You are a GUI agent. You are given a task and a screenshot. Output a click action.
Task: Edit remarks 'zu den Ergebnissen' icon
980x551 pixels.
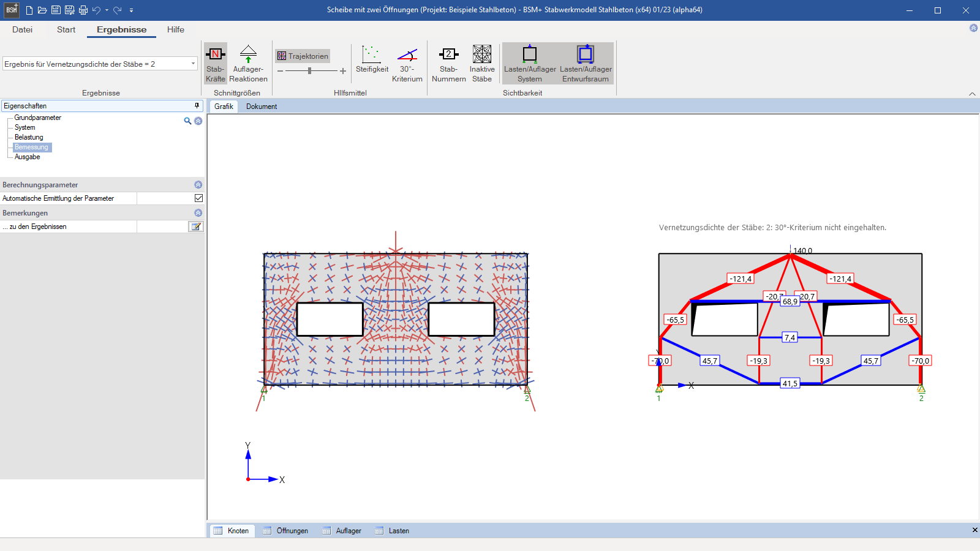[195, 227]
